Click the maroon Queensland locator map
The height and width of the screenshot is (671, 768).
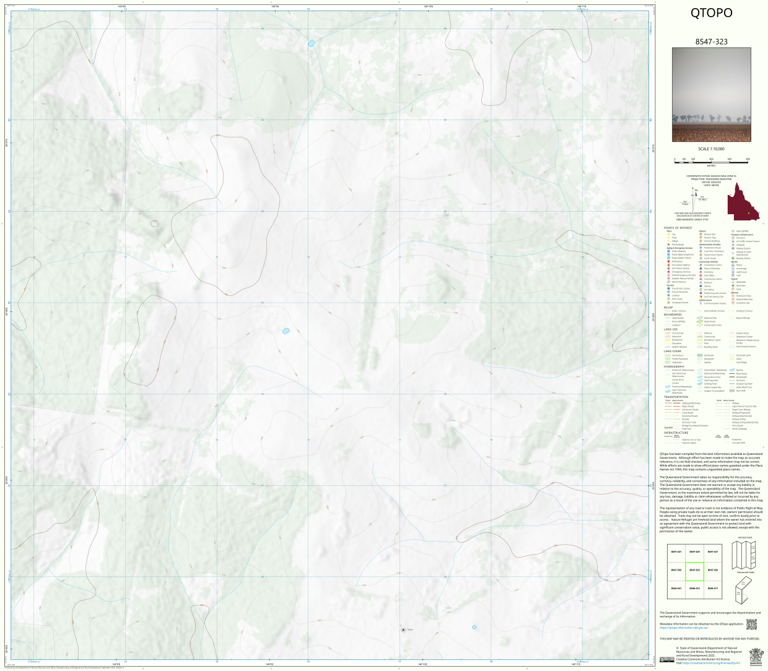click(x=743, y=202)
